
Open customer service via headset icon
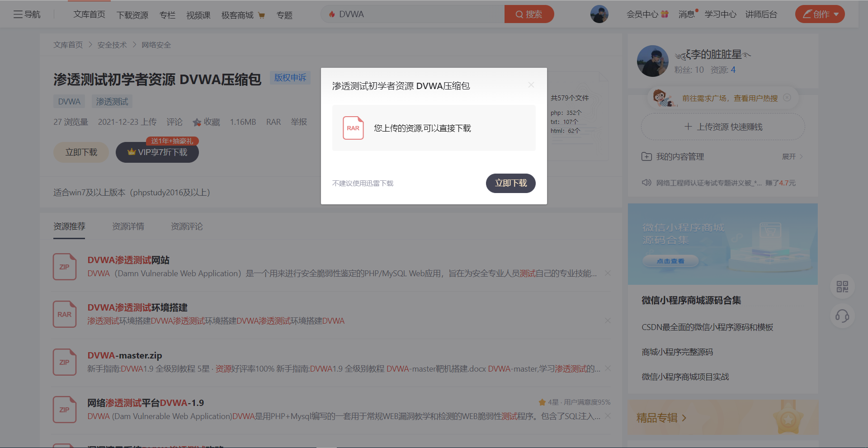(842, 316)
